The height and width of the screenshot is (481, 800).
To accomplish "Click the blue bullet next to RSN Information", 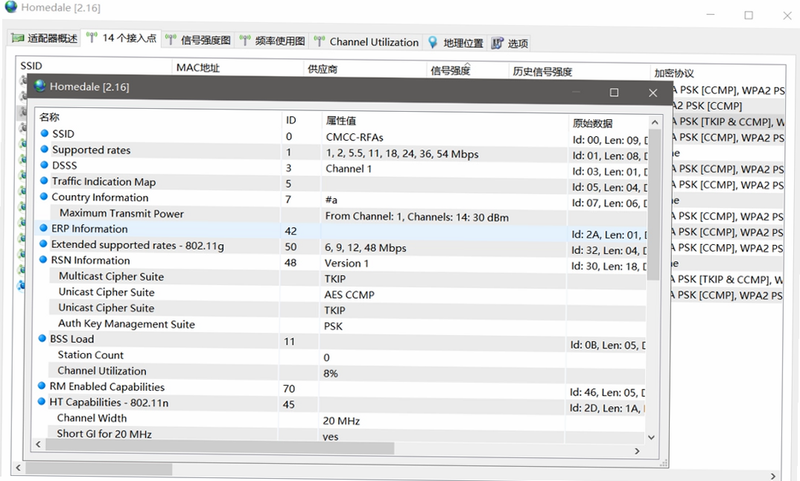I will pos(43,259).
